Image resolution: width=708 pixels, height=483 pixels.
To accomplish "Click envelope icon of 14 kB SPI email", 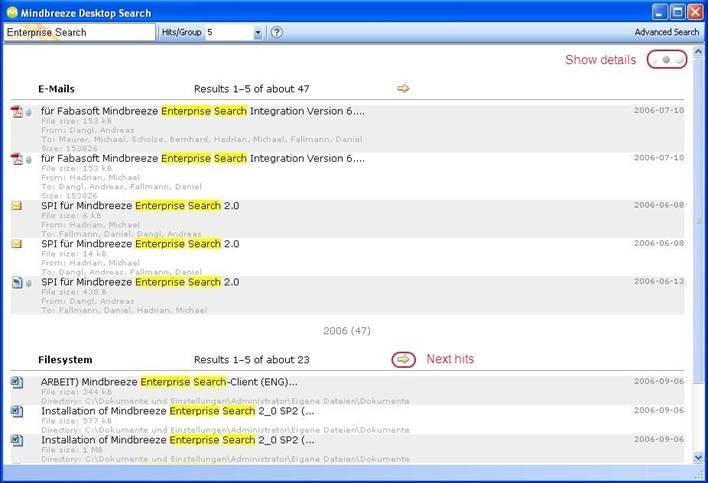I will coord(17,244).
